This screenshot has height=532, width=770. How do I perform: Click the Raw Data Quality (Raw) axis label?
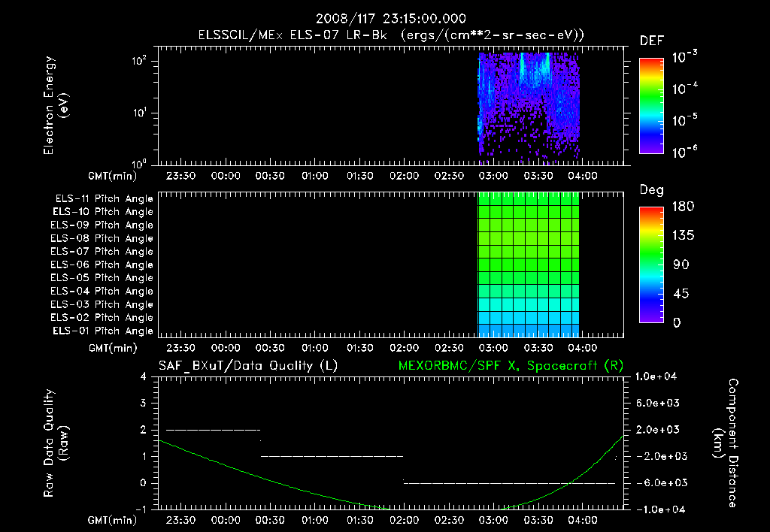click(x=56, y=443)
